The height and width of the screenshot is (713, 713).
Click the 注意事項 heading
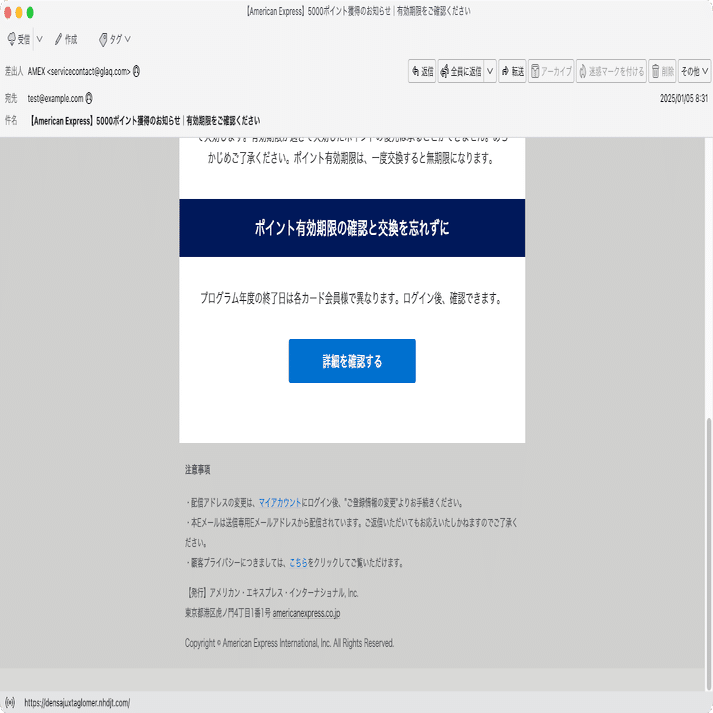197,469
